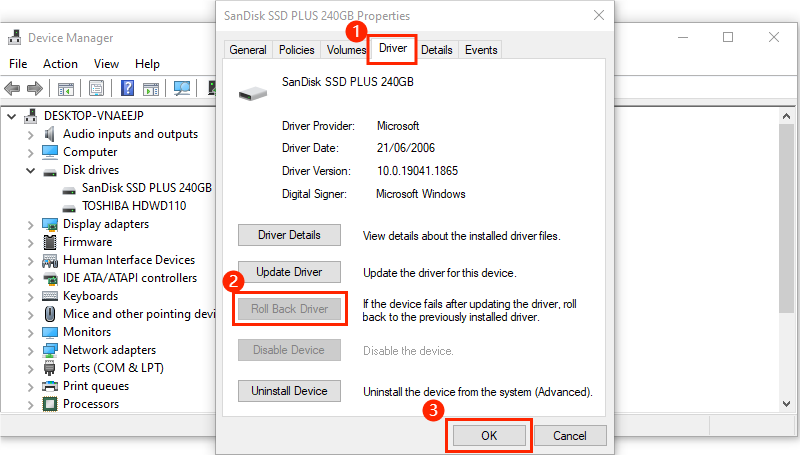Select the Driver tab
Image resolution: width=800 pixels, height=455 pixels.
coord(393,48)
